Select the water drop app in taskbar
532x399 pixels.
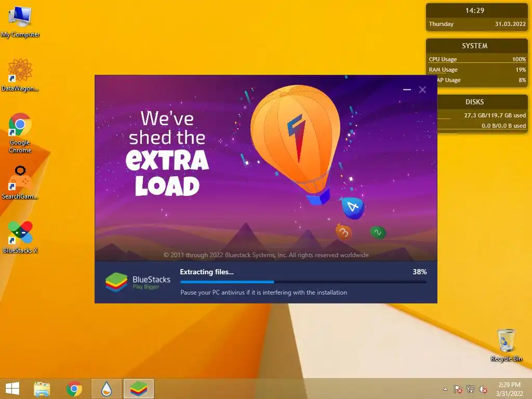pyautogui.click(x=107, y=389)
